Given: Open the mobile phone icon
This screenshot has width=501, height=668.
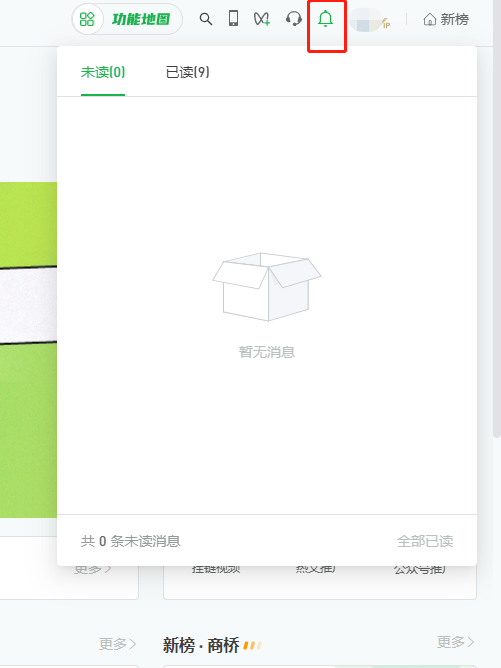Looking at the screenshot, I should click(x=233, y=19).
